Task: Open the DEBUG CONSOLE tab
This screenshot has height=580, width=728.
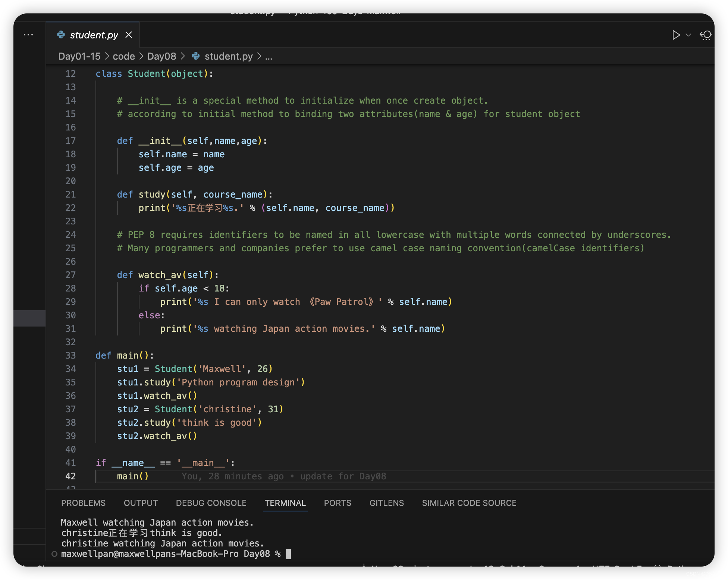Action: 211,503
